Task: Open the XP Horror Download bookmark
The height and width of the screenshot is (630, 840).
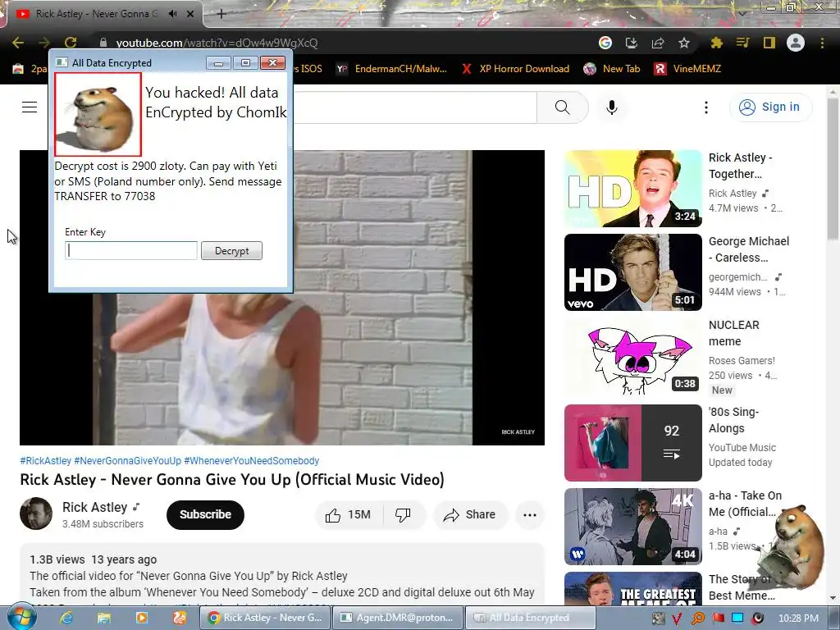Action: (x=515, y=69)
